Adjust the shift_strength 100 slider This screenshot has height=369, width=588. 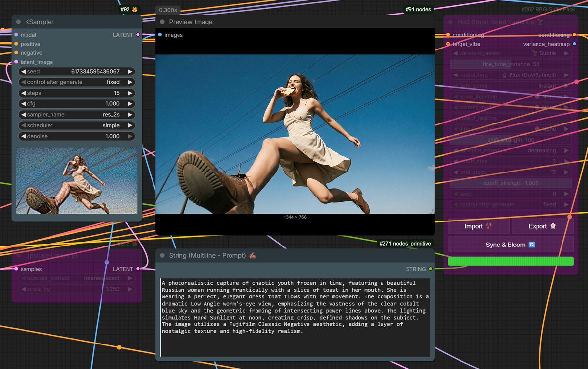(x=511, y=140)
